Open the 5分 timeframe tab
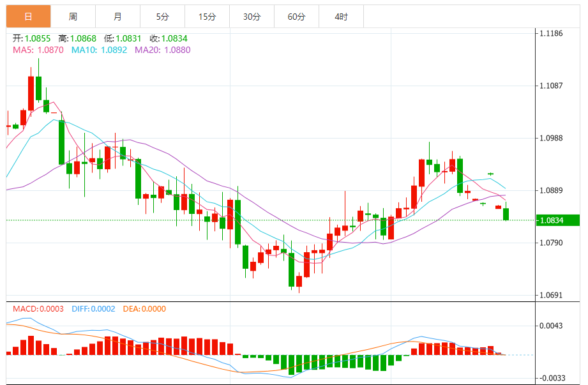Viewport: 588px width, 385px height. pyautogui.click(x=162, y=17)
